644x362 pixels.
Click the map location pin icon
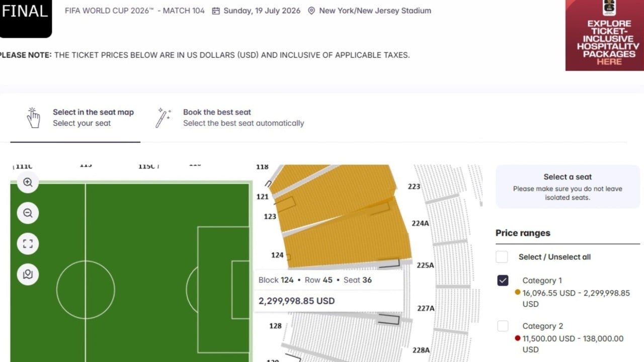click(x=28, y=275)
